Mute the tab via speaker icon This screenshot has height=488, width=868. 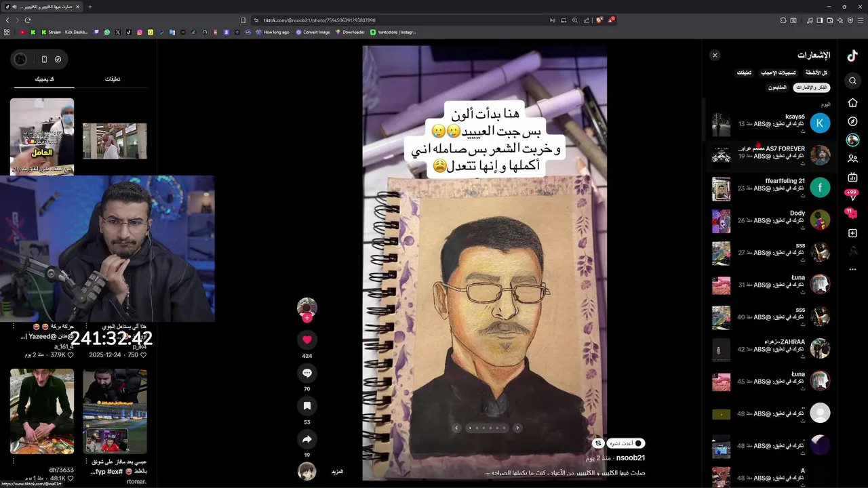[15, 7]
